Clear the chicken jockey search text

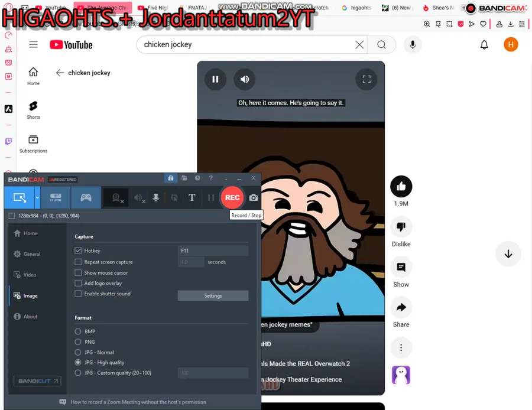click(359, 44)
